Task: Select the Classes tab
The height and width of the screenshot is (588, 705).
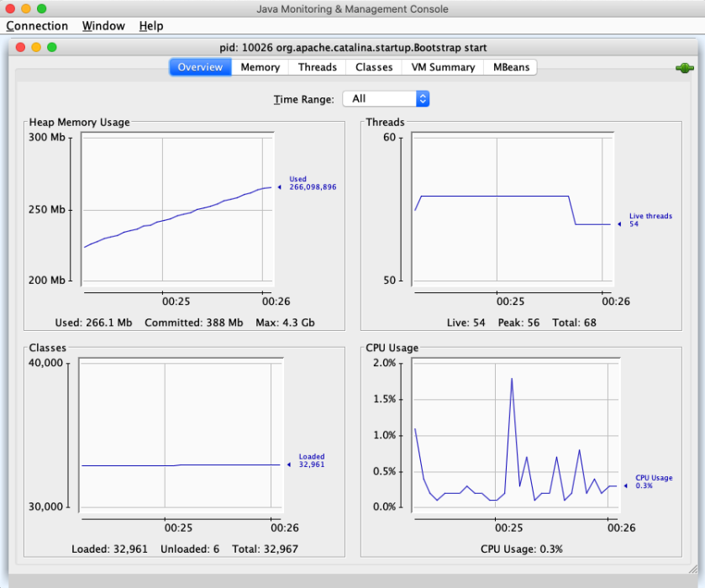Action: 373,67
